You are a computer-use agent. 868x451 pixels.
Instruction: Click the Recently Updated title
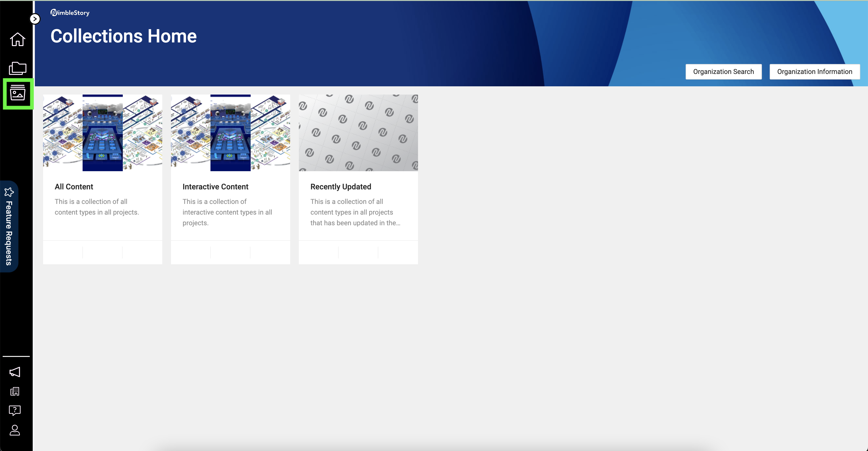[340, 186]
